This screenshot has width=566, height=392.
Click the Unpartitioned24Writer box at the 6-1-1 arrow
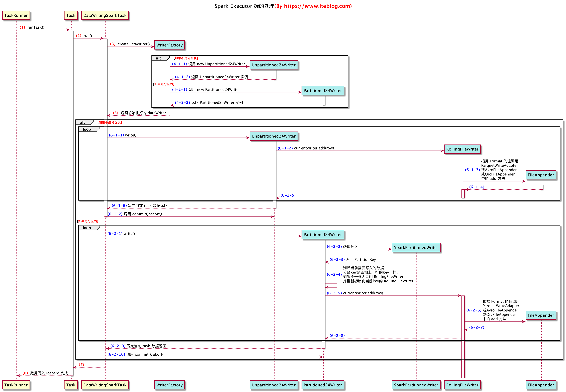pos(274,136)
